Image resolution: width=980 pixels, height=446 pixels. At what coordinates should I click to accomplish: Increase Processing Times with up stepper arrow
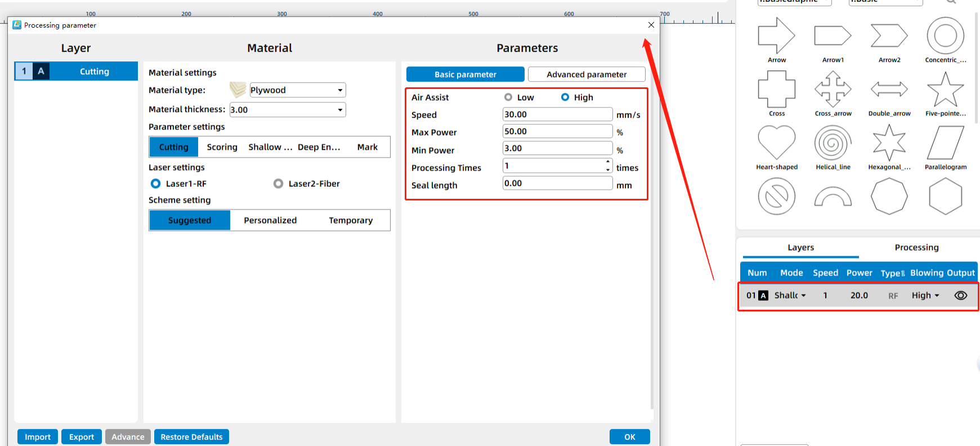pos(608,162)
